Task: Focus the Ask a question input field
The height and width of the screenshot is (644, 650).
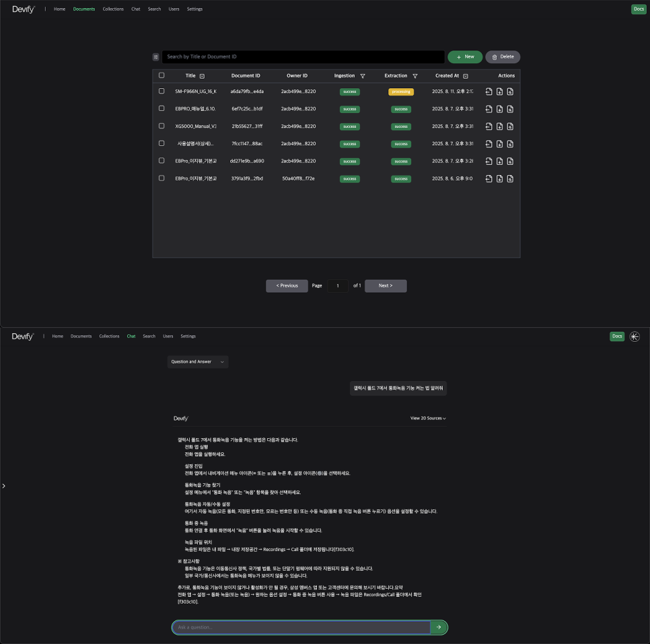Action: coord(301,627)
